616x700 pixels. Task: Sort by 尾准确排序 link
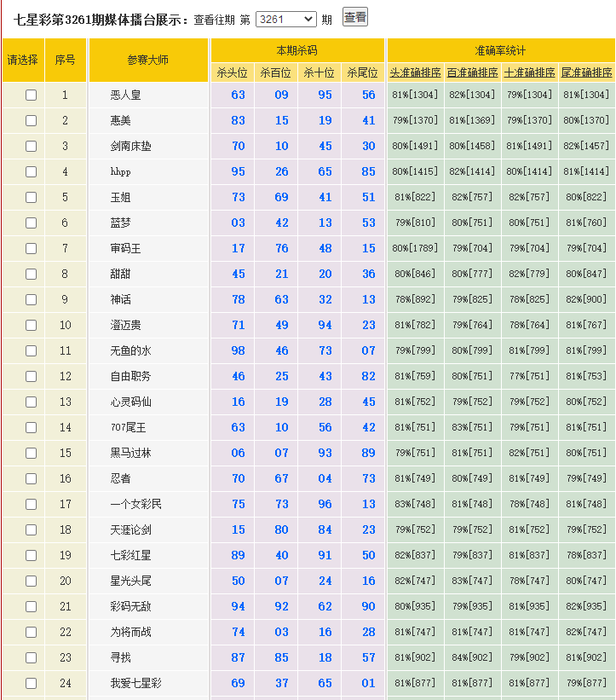tap(586, 73)
